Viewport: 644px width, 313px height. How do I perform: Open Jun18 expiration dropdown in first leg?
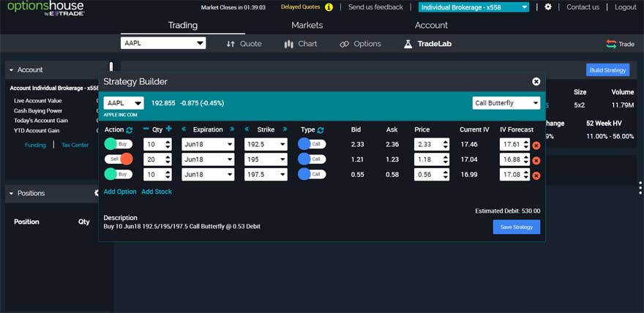208,144
